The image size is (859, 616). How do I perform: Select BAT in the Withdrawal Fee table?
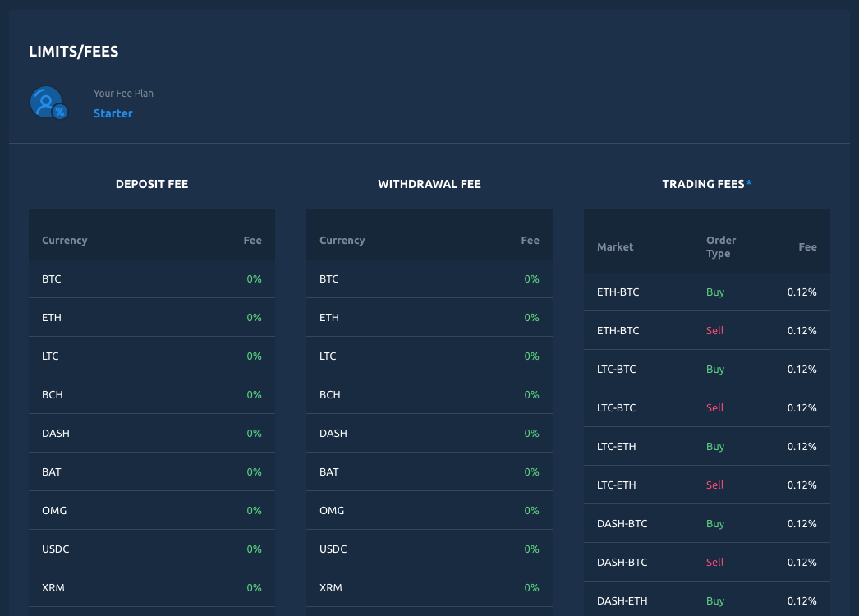pos(329,472)
